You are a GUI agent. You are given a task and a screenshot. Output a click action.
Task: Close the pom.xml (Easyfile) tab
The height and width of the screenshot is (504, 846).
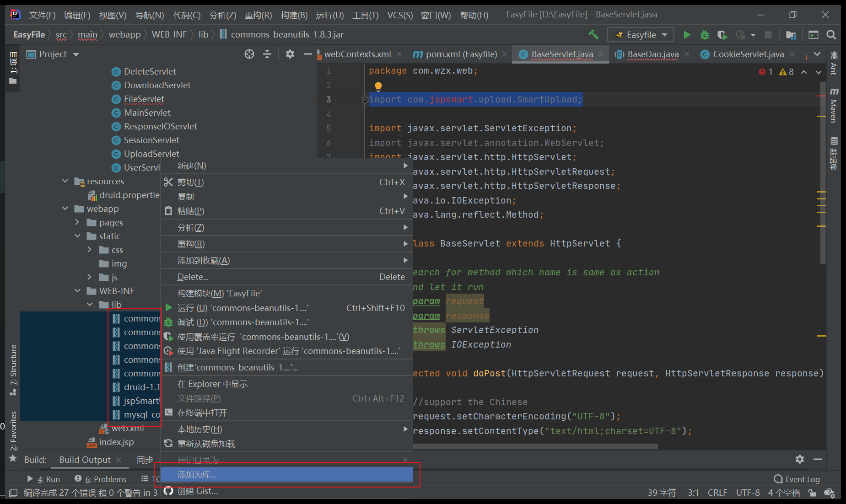(x=505, y=54)
